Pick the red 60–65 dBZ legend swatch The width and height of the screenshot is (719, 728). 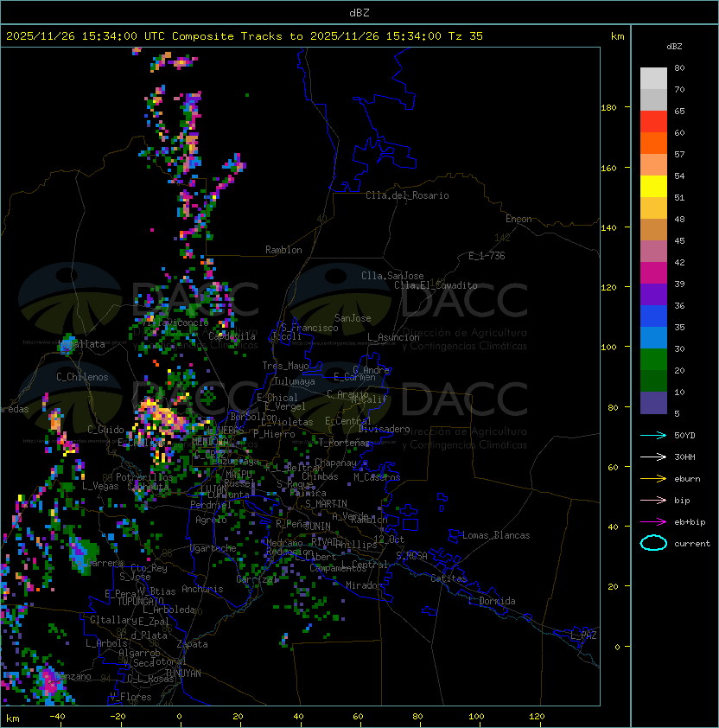click(653, 122)
